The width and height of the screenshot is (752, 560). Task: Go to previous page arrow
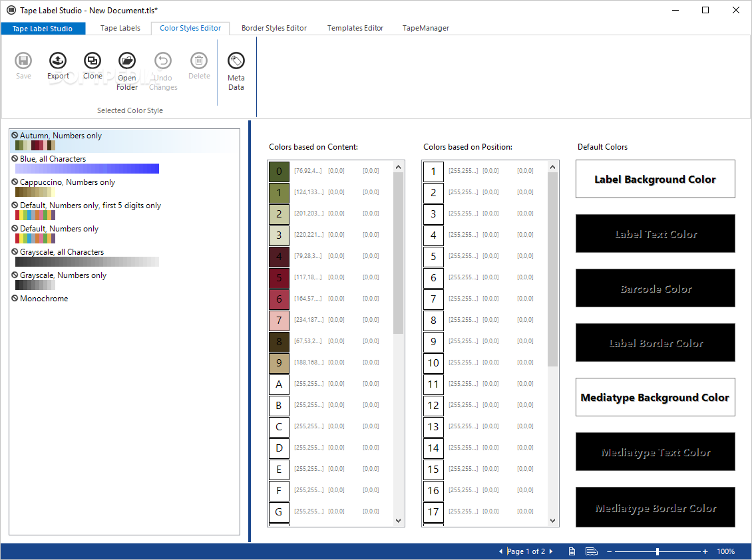pos(501,551)
